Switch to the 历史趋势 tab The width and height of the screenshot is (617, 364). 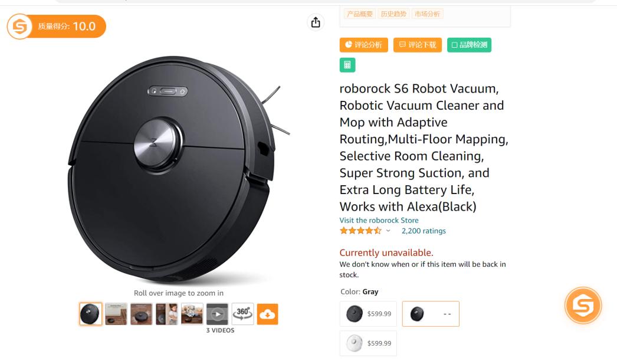click(393, 14)
